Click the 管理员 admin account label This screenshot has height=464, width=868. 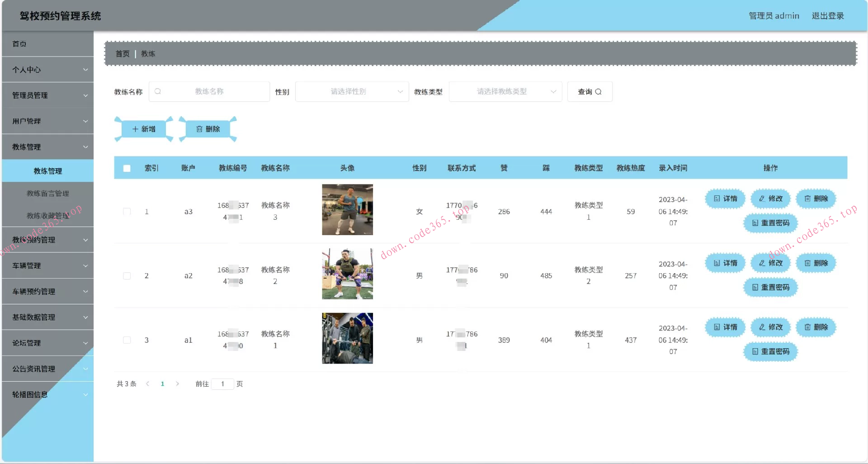point(774,16)
